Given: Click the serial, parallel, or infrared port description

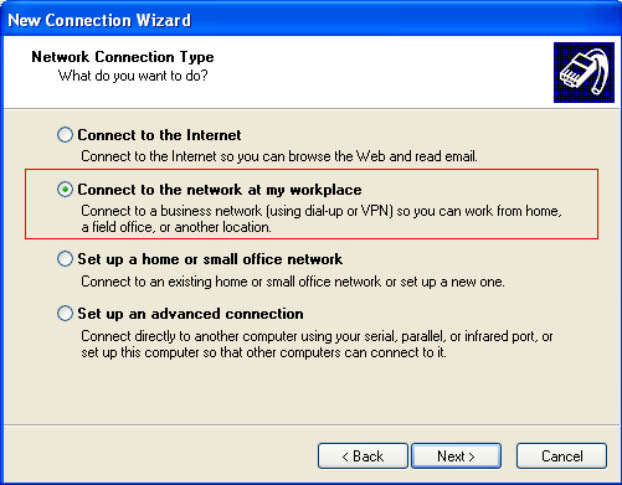Looking at the screenshot, I should (x=317, y=344).
